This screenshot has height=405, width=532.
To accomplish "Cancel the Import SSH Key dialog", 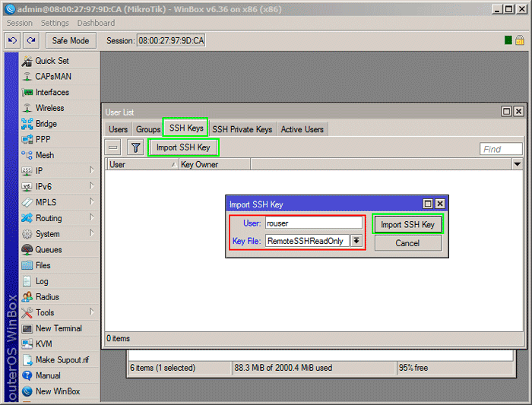I will 407,243.
